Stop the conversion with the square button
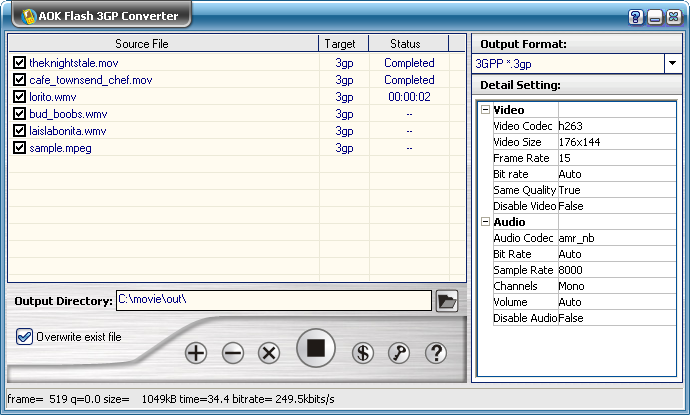Viewport: 690px width, 415px height. (x=316, y=348)
